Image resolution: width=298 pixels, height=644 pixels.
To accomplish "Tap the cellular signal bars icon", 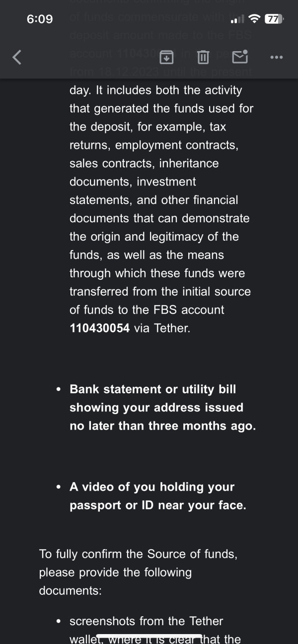I will pyautogui.click(x=238, y=20).
